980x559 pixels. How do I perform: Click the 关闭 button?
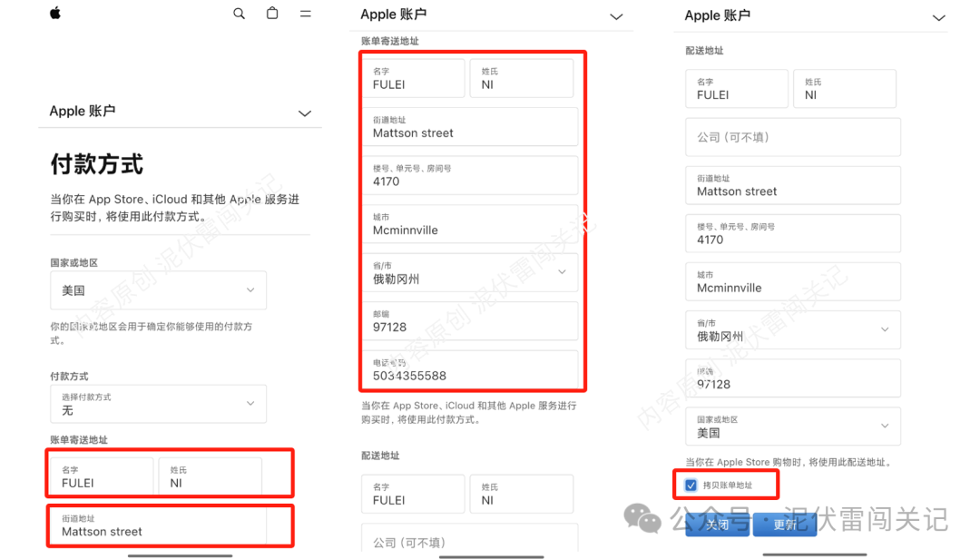717,525
